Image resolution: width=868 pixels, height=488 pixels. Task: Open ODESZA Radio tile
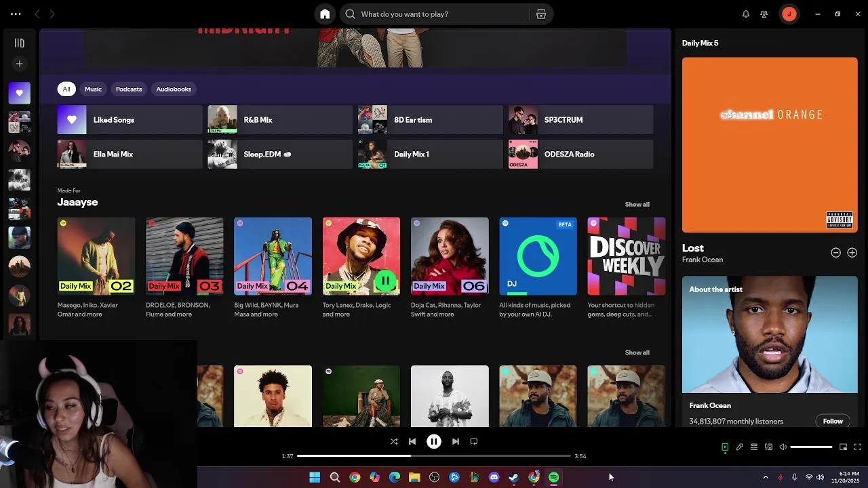(580, 155)
